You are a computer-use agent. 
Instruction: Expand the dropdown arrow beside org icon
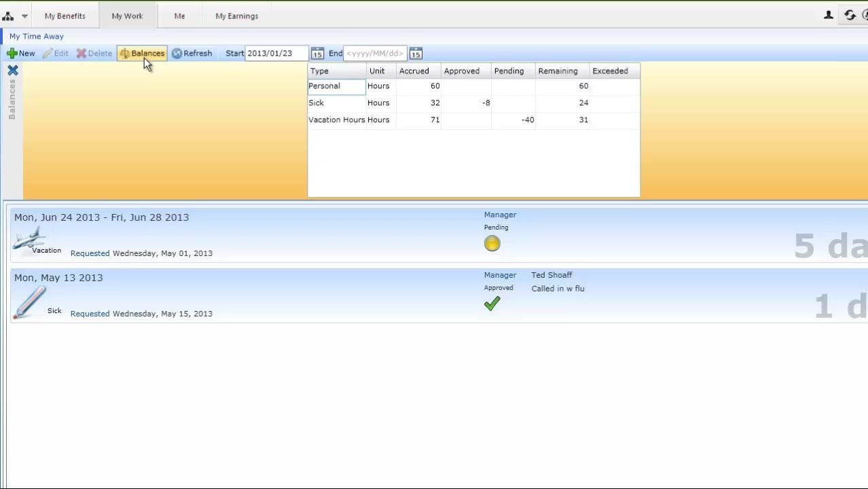[x=24, y=16]
